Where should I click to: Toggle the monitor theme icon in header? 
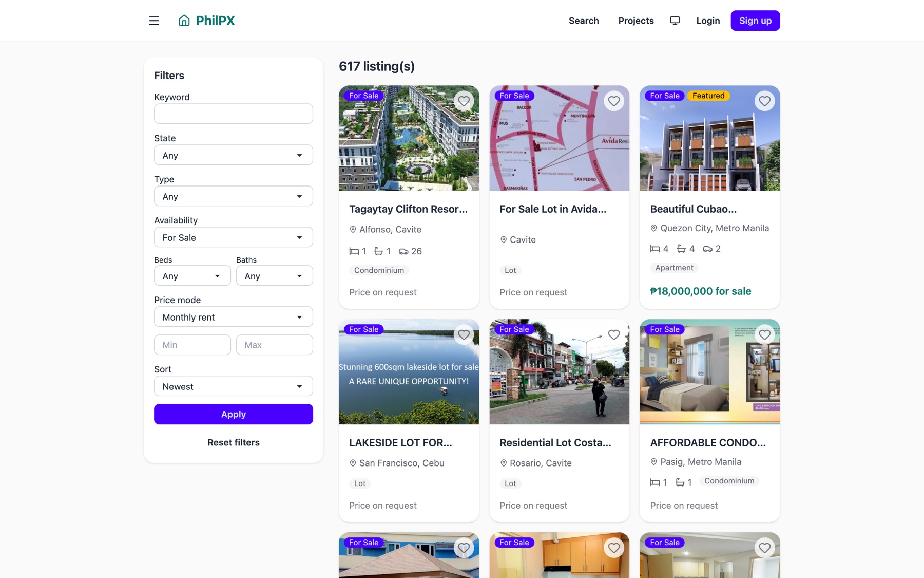[675, 21]
